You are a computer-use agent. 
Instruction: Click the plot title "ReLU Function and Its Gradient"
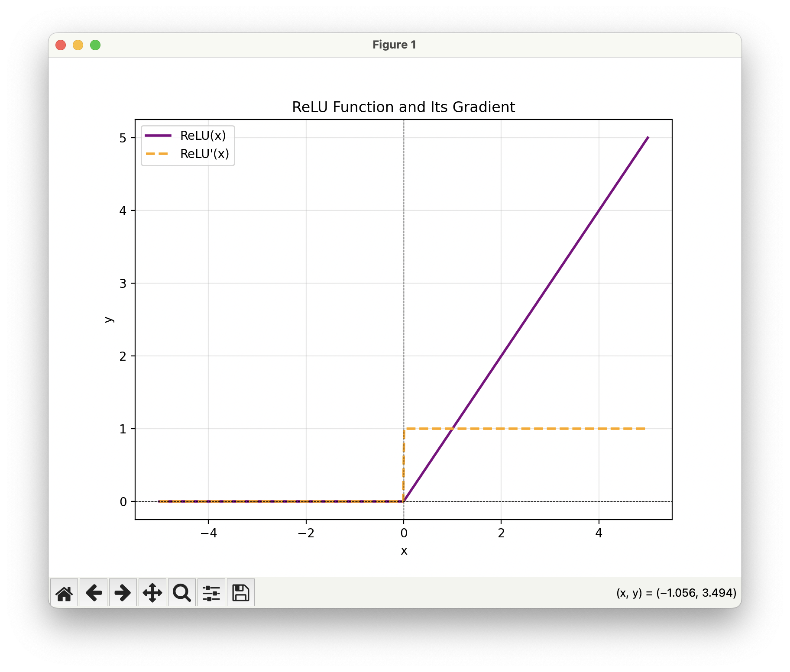point(403,107)
